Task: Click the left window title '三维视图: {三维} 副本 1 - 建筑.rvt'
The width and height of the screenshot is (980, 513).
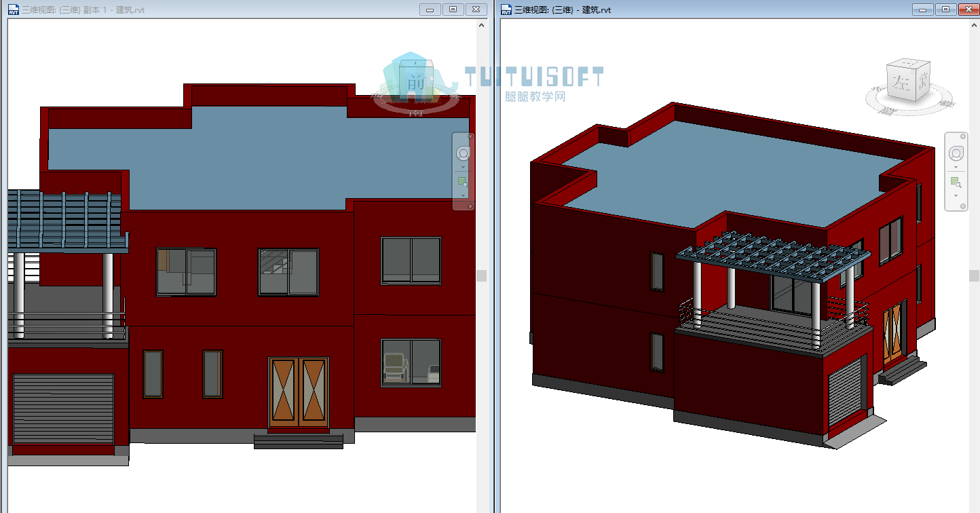Action: pos(83,10)
